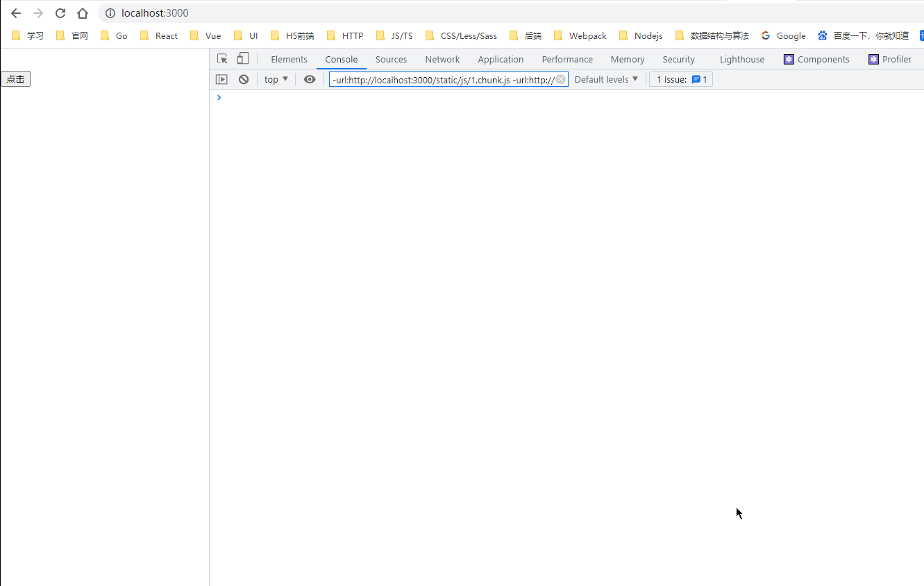
Task: Reload the page with the refresh icon
Action: click(60, 13)
